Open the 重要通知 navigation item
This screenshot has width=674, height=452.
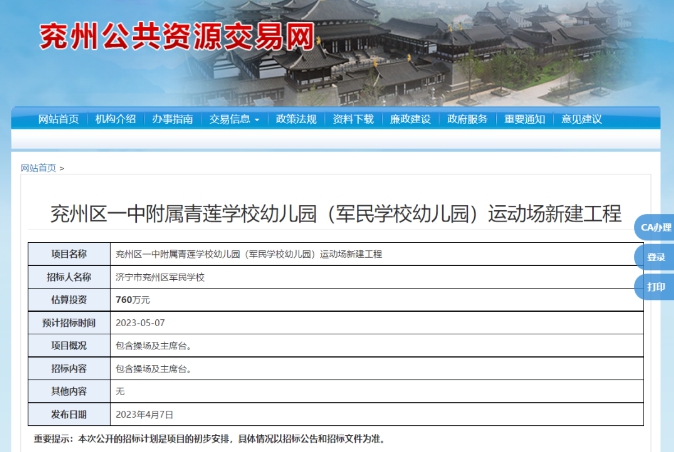tap(525, 119)
